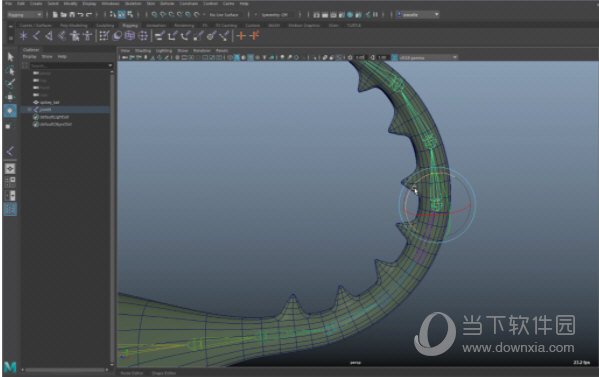Open the Outliner search filter dropdown arrow
The height and width of the screenshot is (377, 599).
(110, 66)
